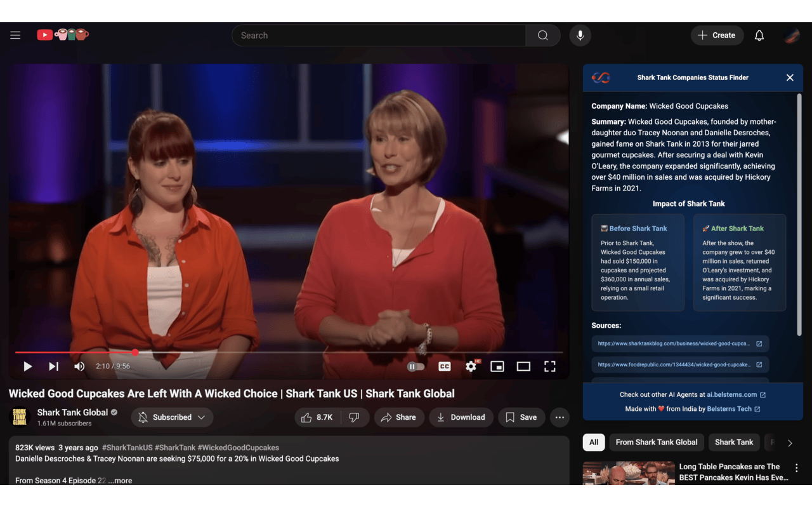Open Belsterns Tech link
The height and width of the screenshot is (508, 812).
point(733,409)
